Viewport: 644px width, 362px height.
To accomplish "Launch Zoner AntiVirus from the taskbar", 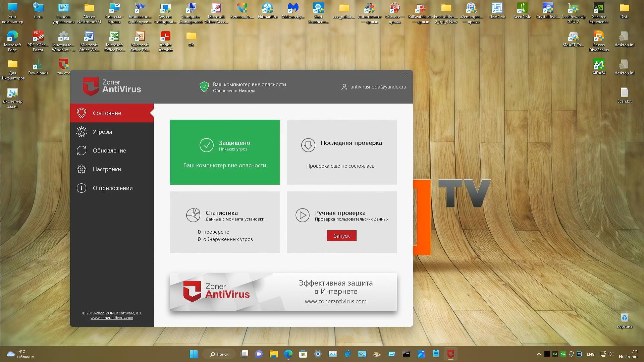I will (450, 354).
